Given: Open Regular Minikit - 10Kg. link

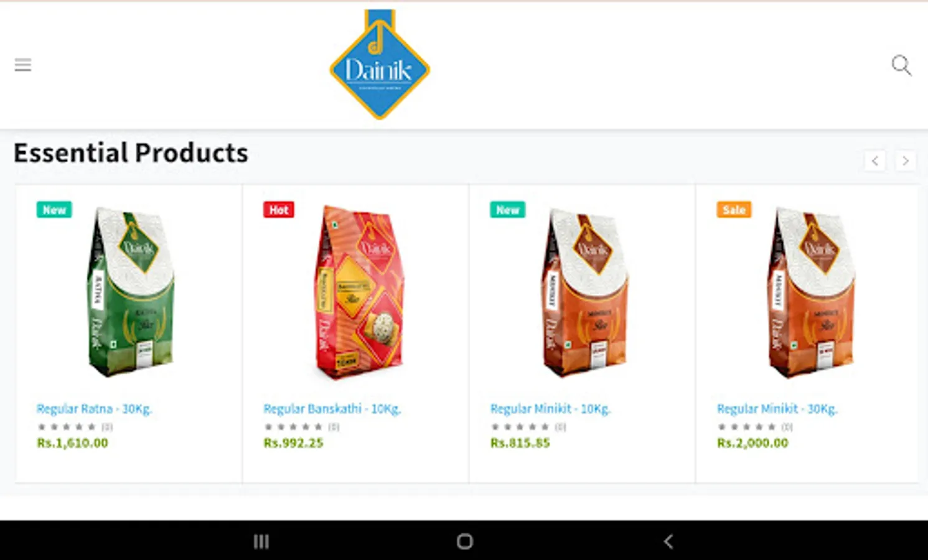Looking at the screenshot, I should click(x=551, y=409).
